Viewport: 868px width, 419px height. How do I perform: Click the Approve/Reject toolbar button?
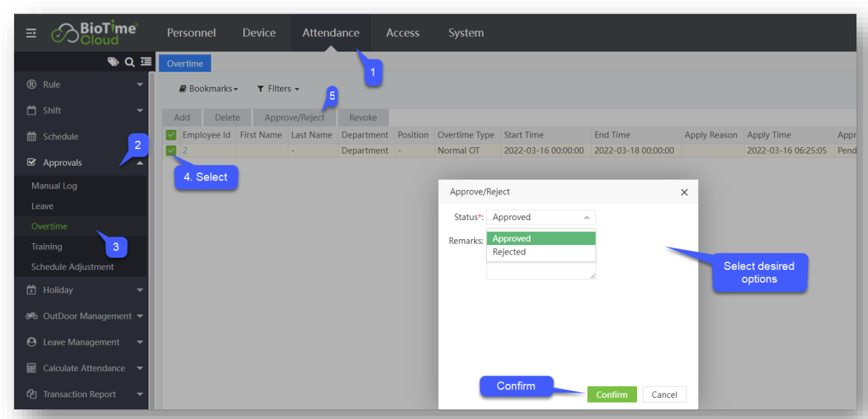294,118
